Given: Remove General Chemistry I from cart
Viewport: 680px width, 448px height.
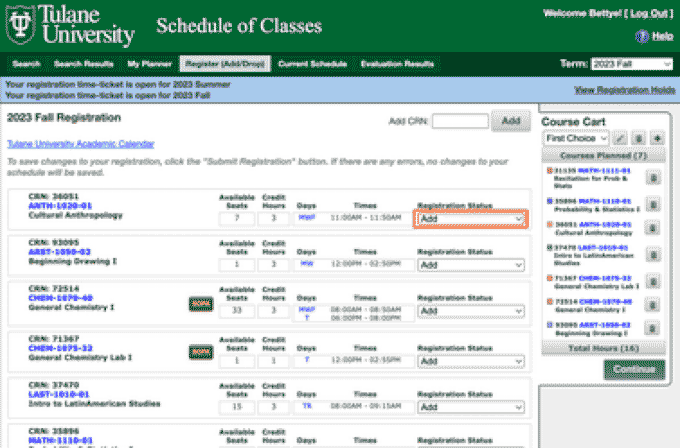Looking at the screenshot, I should (x=652, y=305).
